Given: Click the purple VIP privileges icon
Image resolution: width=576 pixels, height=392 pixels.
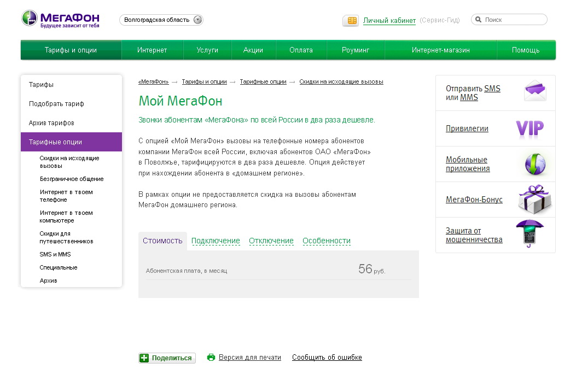Looking at the screenshot, I should coord(530,128).
